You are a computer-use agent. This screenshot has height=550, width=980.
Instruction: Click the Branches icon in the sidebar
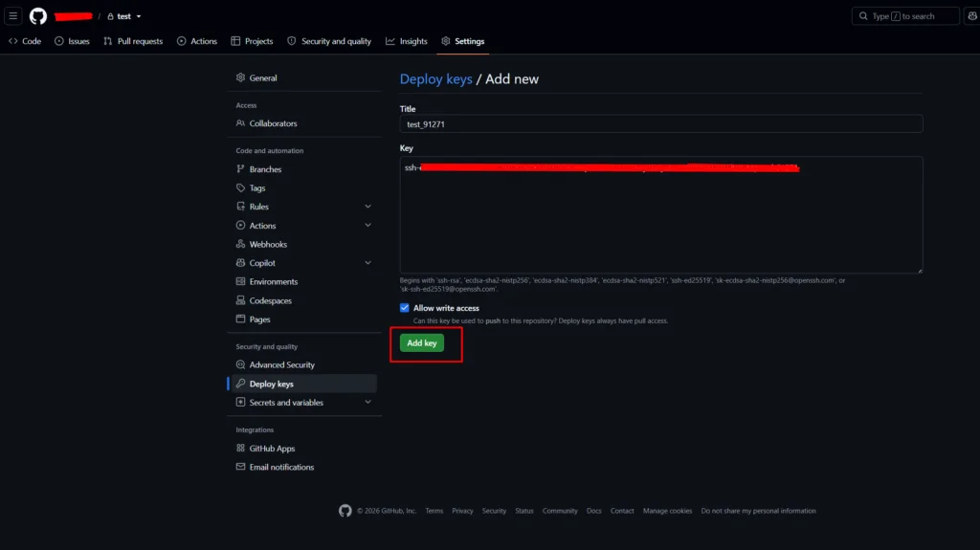click(x=240, y=168)
